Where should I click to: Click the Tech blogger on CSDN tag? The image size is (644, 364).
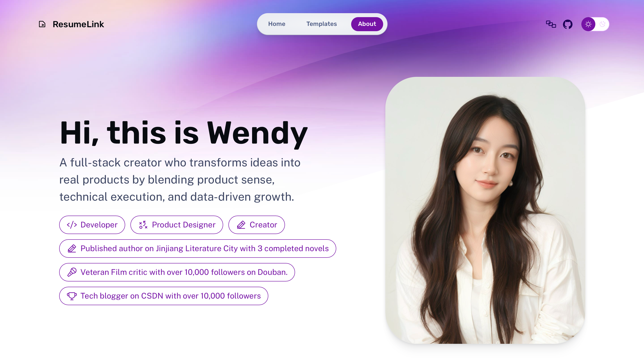[x=164, y=296]
